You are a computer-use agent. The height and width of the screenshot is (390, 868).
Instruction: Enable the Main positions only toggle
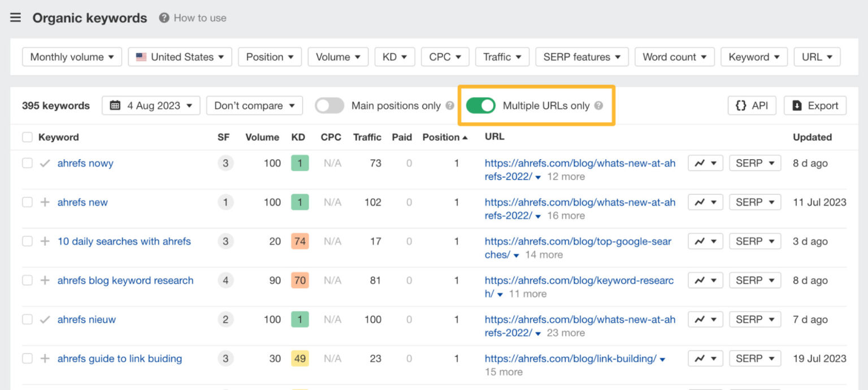pyautogui.click(x=329, y=106)
